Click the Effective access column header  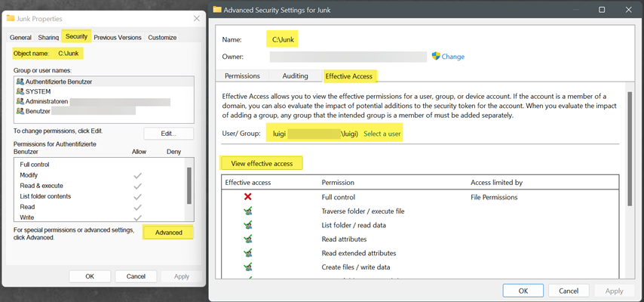(248, 182)
